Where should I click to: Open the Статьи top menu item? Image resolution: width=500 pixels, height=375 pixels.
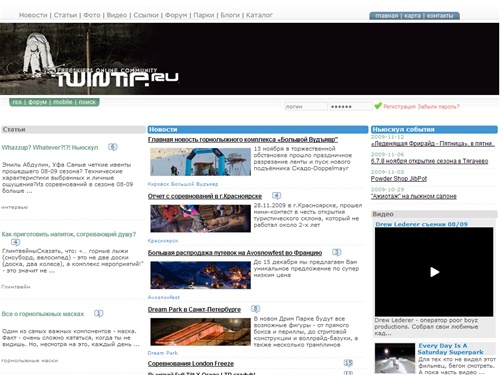click(65, 15)
